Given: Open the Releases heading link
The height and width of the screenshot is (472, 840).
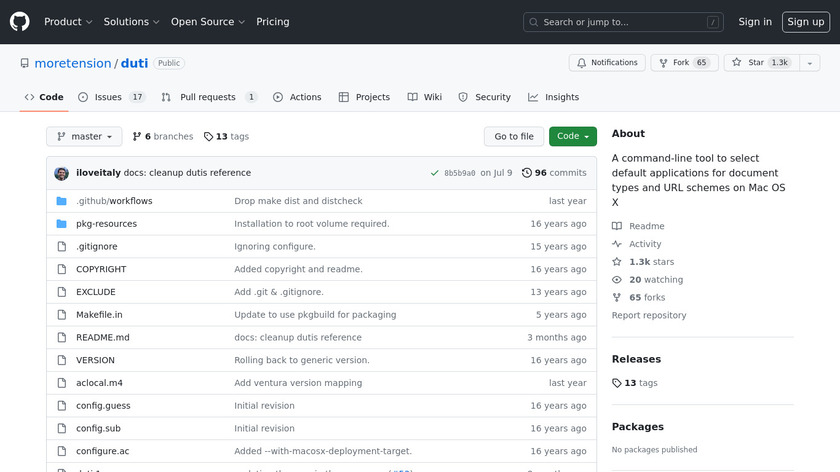Looking at the screenshot, I should pyautogui.click(x=636, y=359).
